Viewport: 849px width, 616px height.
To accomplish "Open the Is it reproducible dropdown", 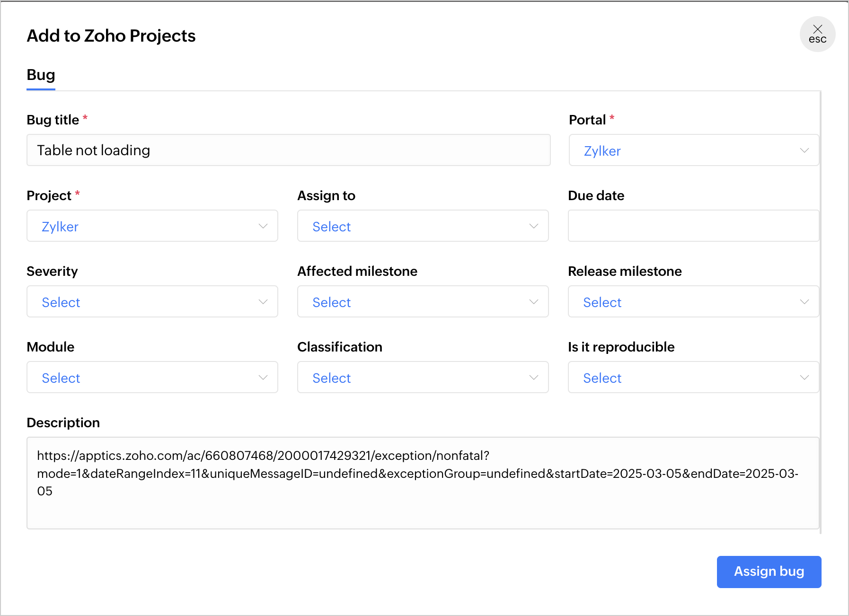I will pos(693,377).
